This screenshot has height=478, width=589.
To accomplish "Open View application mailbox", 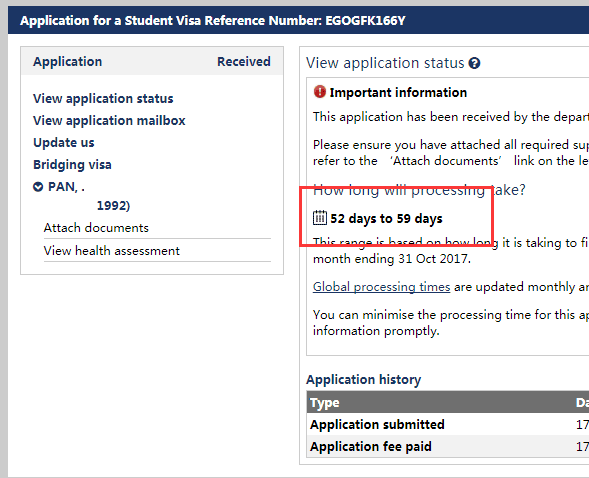I will 109,121.
